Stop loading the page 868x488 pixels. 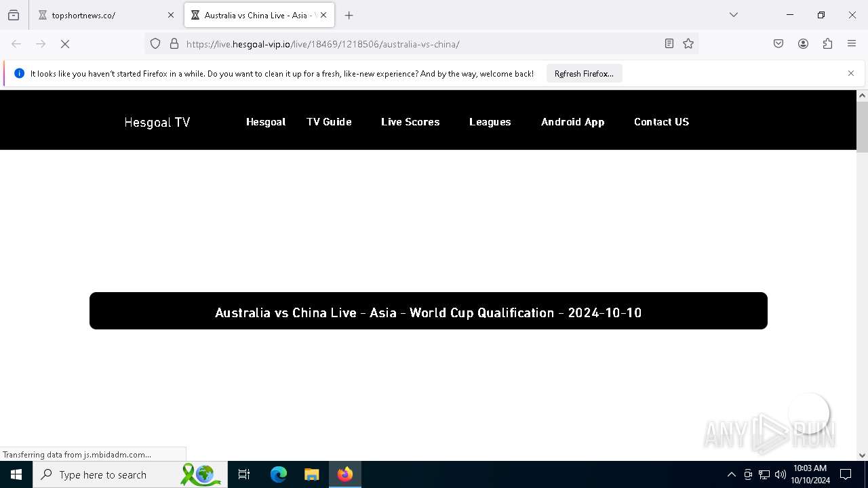[65, 44]
